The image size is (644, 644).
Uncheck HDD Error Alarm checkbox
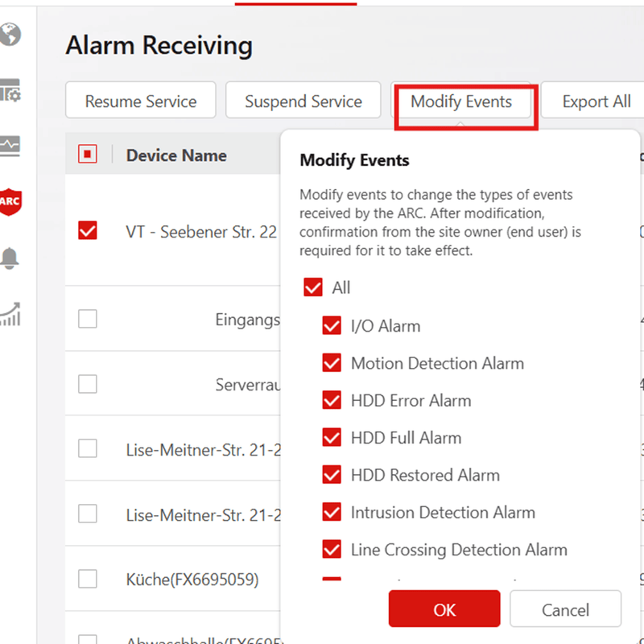click(x=332, y=400)
